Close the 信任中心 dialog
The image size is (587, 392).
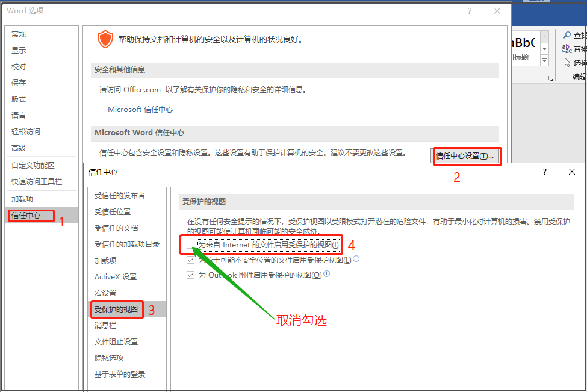click(x=572, y=172)
